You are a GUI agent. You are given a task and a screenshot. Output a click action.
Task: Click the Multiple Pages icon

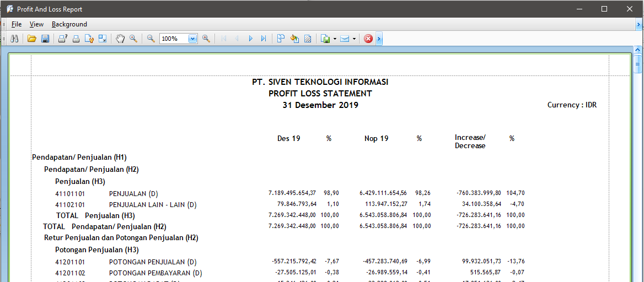[281, 39]
